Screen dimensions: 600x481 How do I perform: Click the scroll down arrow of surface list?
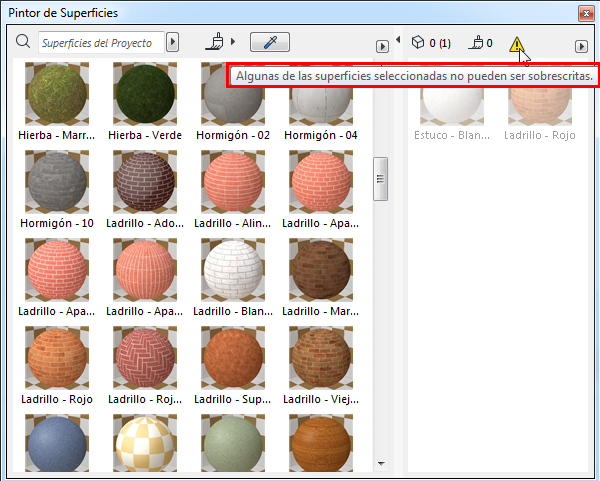380,463
